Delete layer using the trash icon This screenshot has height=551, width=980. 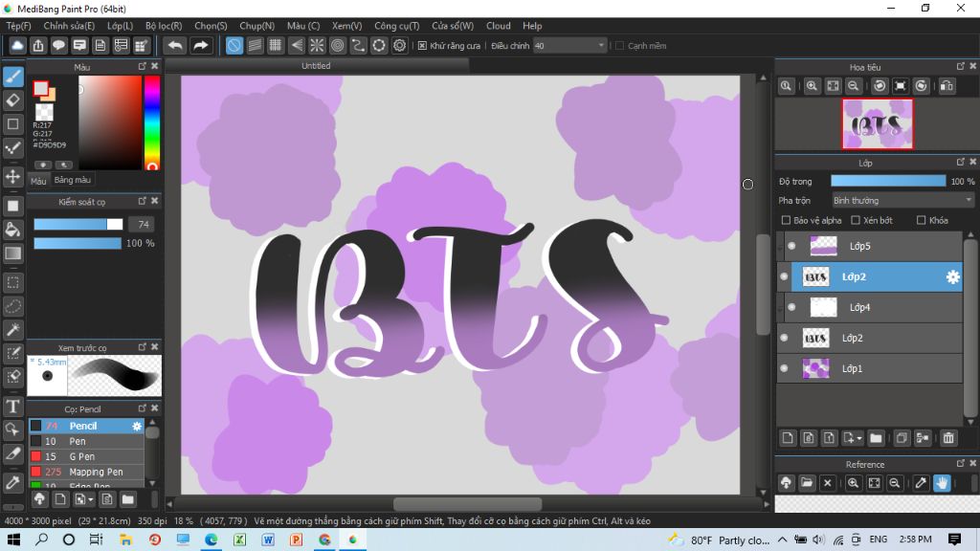[948, 438]
